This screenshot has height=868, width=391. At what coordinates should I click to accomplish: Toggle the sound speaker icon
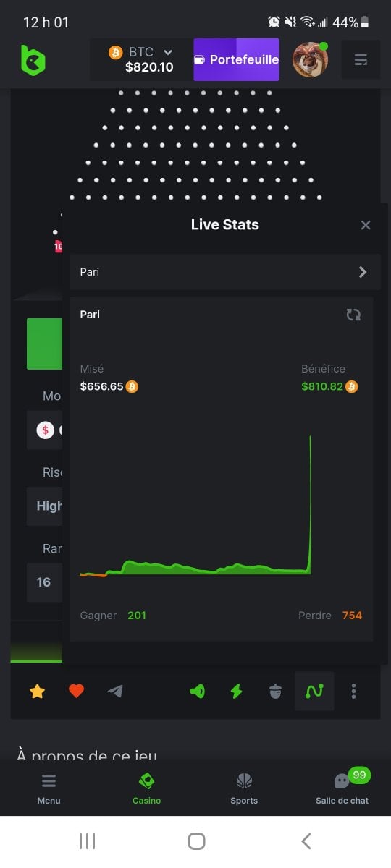(197, 692)
